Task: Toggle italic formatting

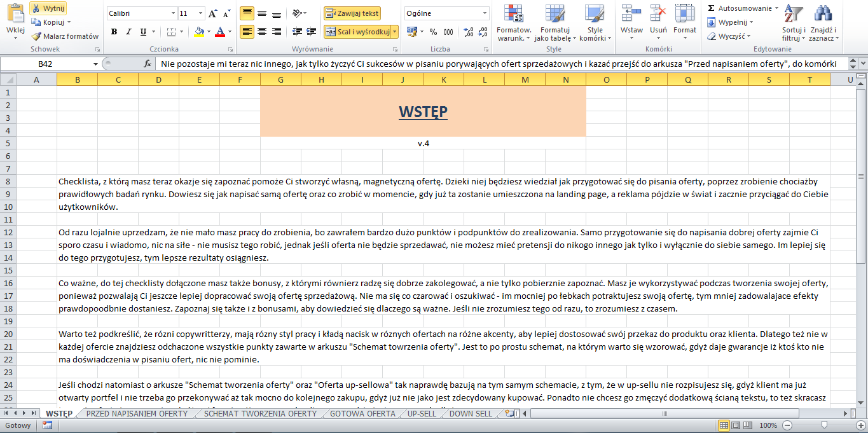Action: [x=128, y=32]
